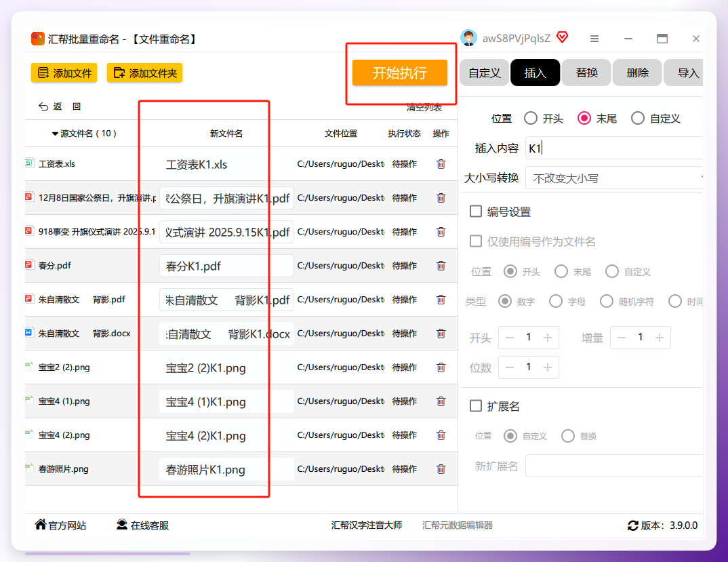Screen dimensions: 728x562
Task: Tick 仅使用编号作为文件名 checkbox
Action: click(476, 241)
